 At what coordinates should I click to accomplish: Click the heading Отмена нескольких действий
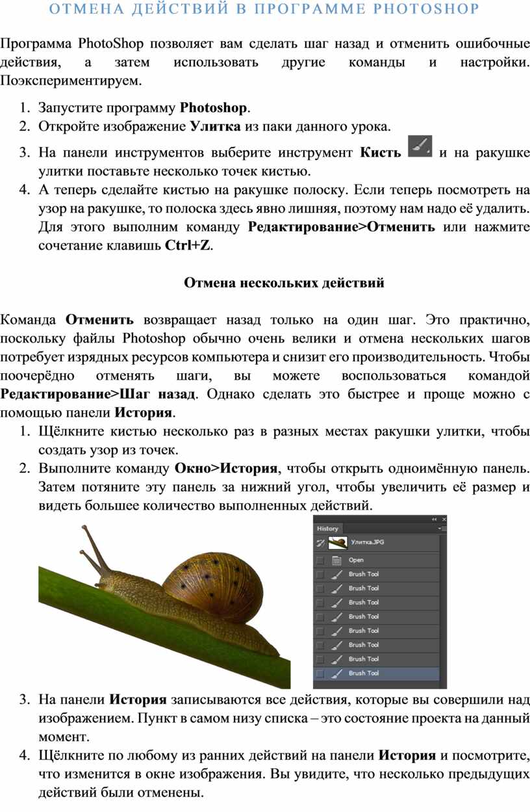coord(284,283)
